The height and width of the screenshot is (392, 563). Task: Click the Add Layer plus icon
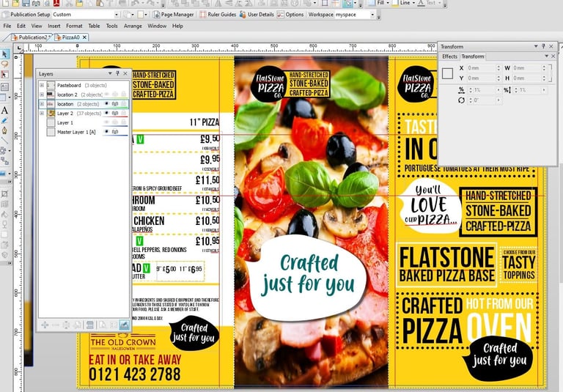point(45,325)
